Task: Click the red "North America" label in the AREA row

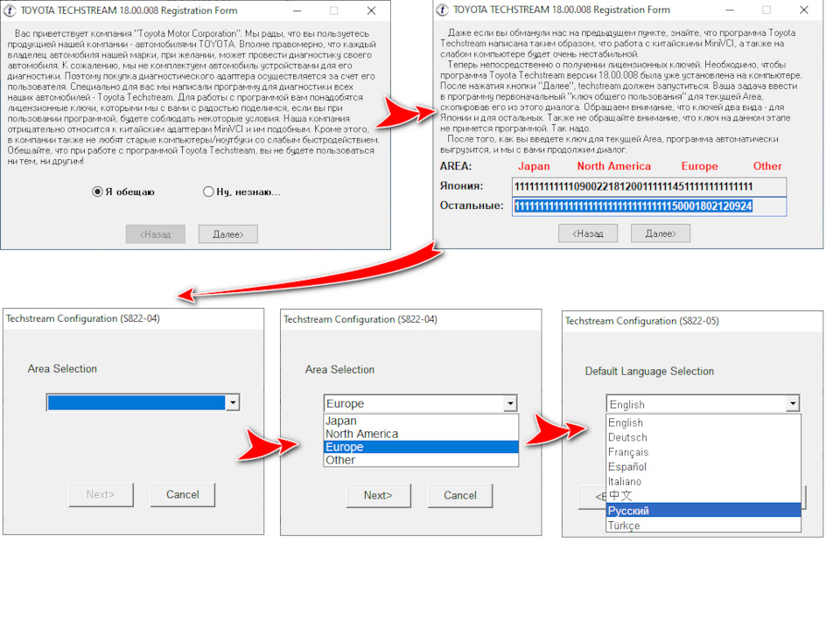Action: pyautogui.click(x=614, y=166)
